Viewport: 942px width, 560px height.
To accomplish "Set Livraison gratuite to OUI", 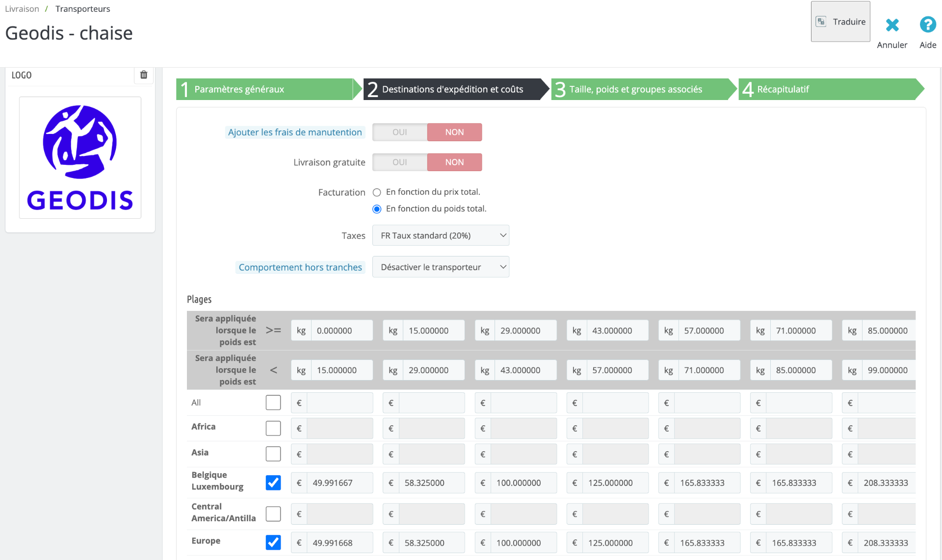I will click(x=399, y=162).
